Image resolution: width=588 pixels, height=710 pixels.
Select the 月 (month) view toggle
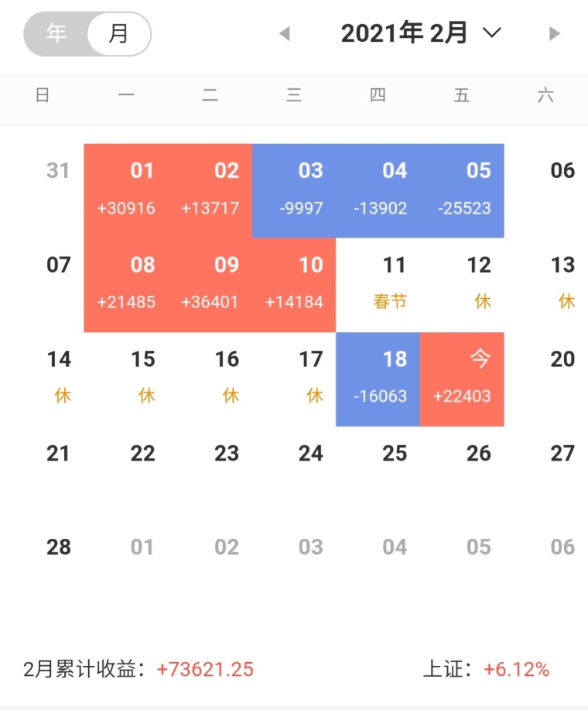coord(118,34)
